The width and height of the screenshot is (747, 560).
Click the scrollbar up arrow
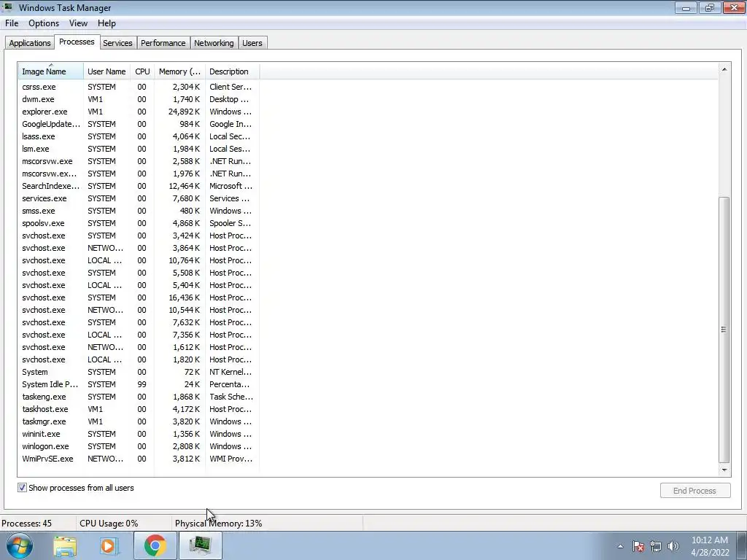pos(724,69)
